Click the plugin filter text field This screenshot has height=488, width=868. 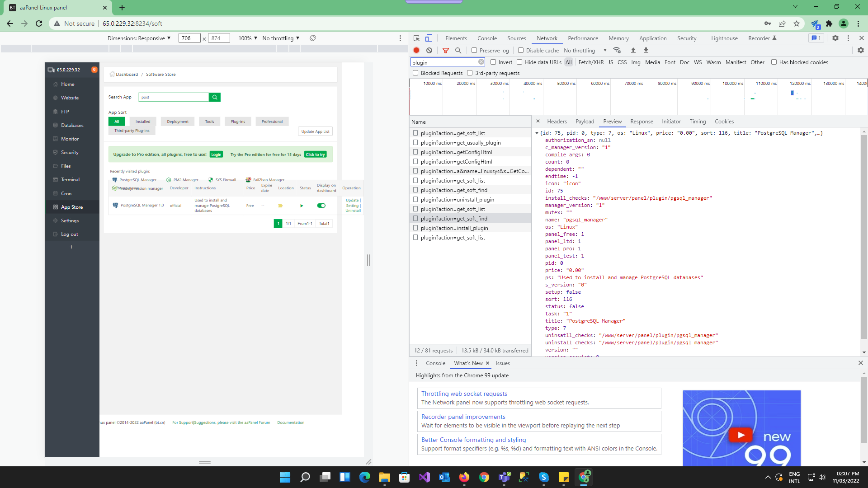tap(444, 62)
